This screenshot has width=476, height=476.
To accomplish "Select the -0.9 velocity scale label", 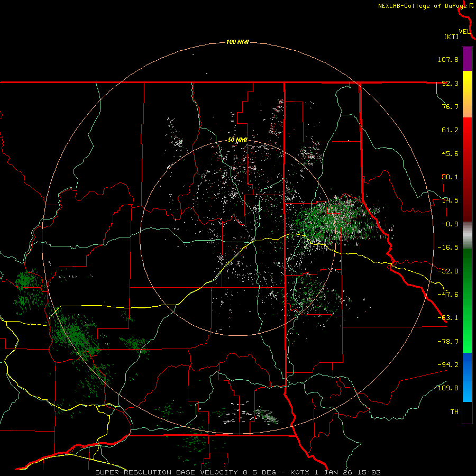I will tap(450, 224).
